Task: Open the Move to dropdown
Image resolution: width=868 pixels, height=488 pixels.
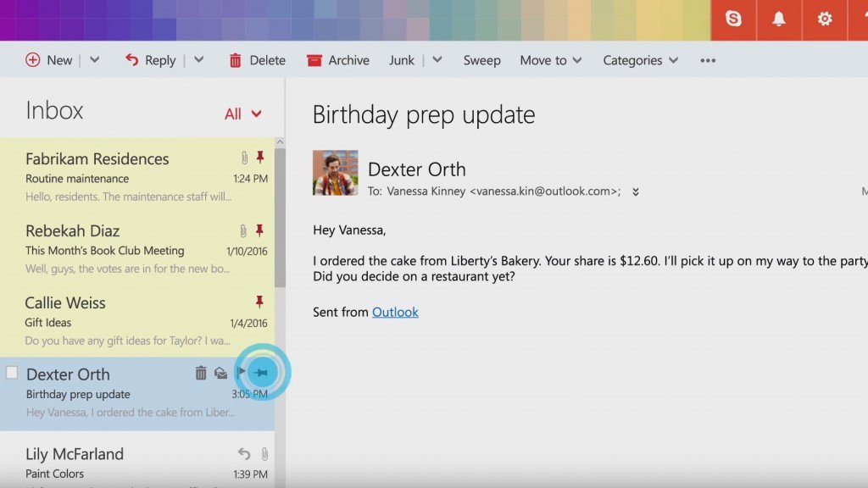Action: [x=550, y=60]
